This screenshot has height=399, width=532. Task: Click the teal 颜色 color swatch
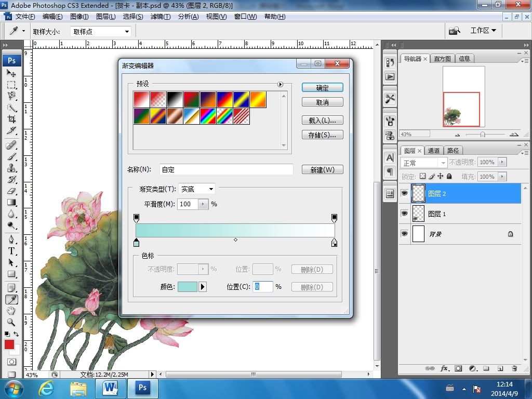pos(187,287)
